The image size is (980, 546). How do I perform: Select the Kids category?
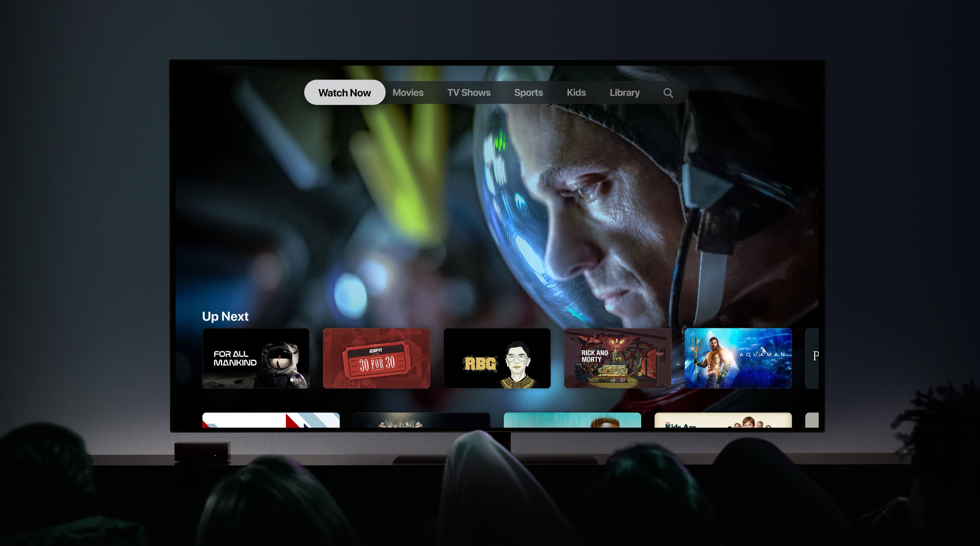tap(576, 92)
